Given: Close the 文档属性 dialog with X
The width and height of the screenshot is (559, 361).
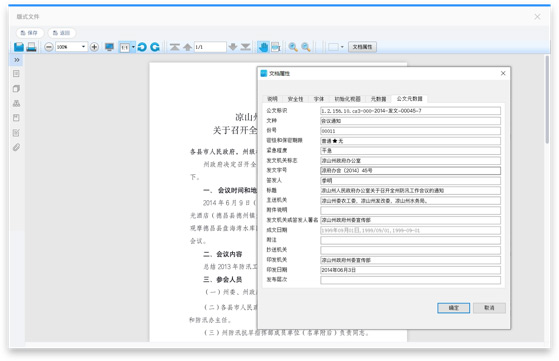Looking at the screenshot, I should pos(503,73).
